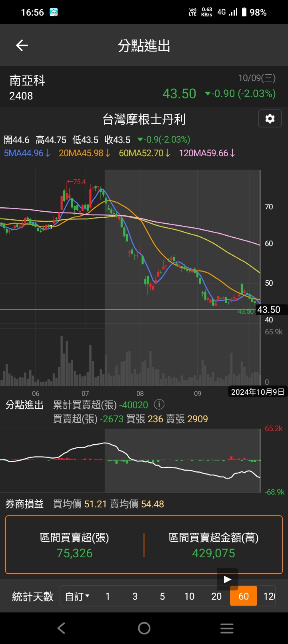Select the highlighted 60 day option
Screen dimensions: 288x644
pyautogui.click(x=244, y=596)
